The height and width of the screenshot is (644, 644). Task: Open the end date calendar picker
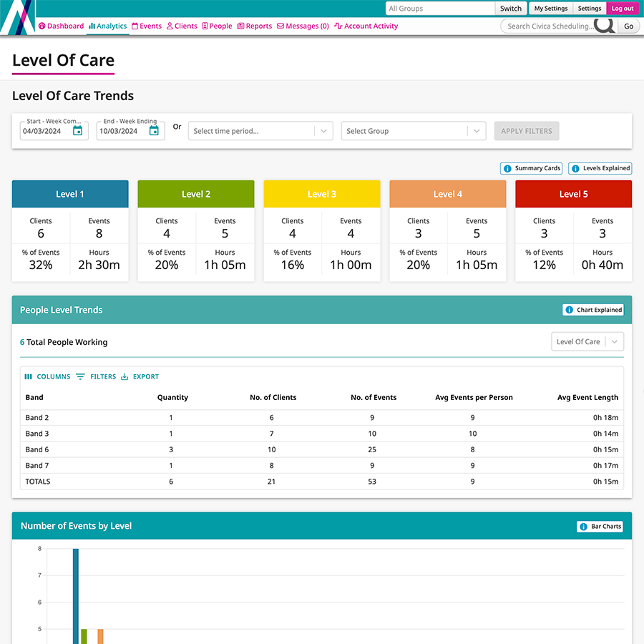point(154,131)
